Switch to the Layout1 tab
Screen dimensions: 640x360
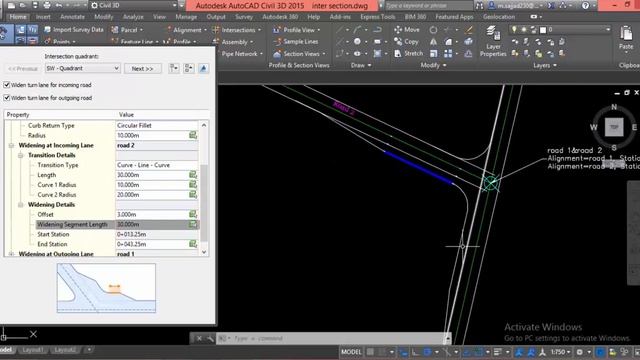(x=33, y=350)
